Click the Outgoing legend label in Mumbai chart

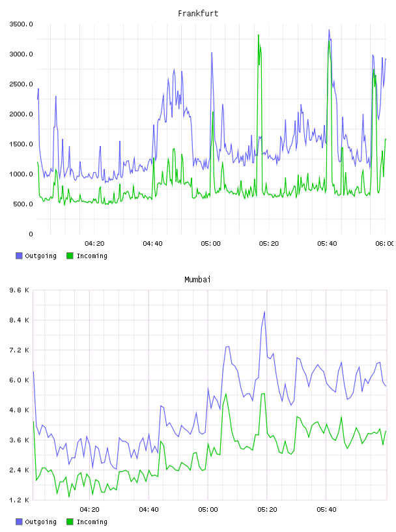coord(40,522)
